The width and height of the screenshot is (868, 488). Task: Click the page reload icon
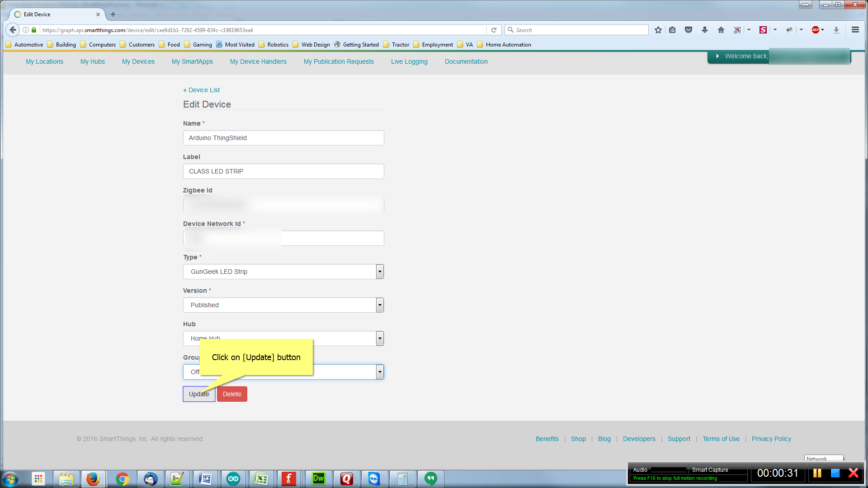point(494,30)
